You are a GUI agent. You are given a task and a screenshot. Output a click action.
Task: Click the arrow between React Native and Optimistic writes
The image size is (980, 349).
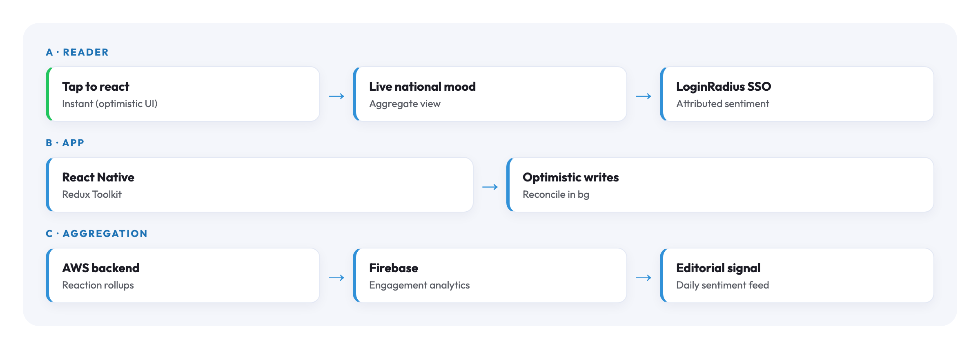490,187
